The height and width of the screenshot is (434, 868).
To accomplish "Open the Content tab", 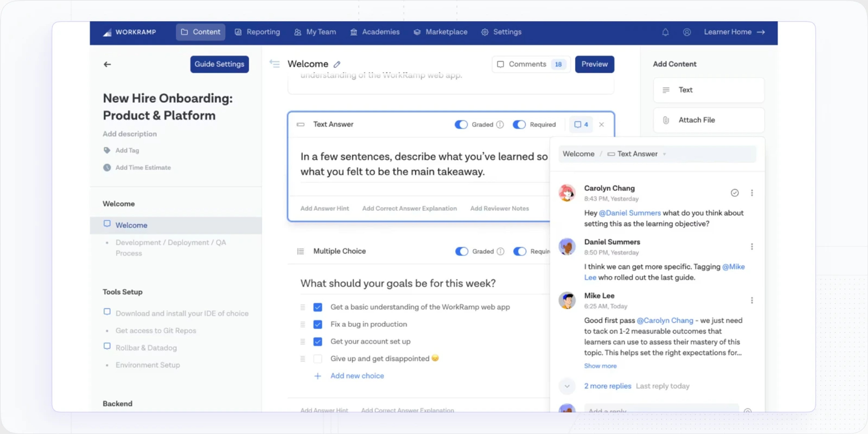I will point(200,32).
